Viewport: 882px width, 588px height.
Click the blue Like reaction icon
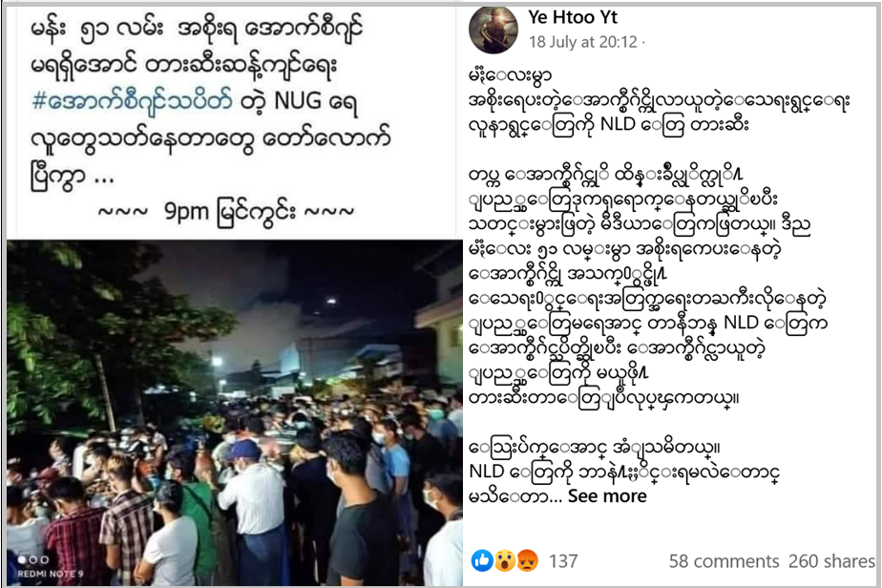(x=482, y=560)
